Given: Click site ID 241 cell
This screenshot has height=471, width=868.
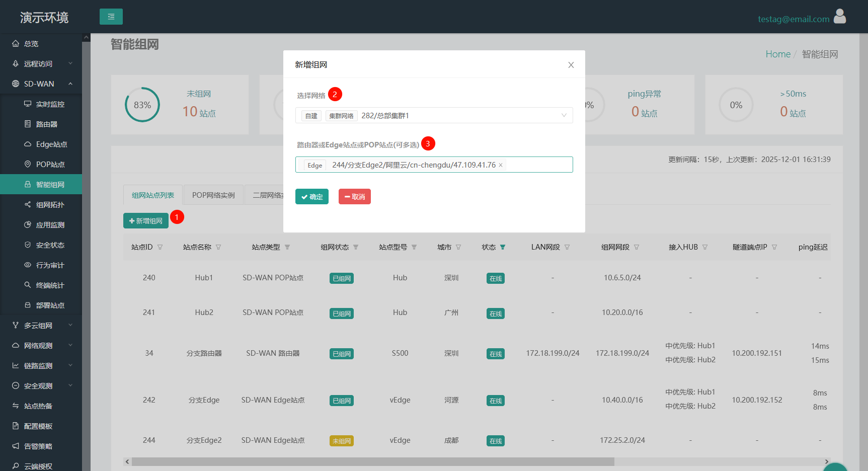Looking at the screenshot, I should tap(149, 312).
